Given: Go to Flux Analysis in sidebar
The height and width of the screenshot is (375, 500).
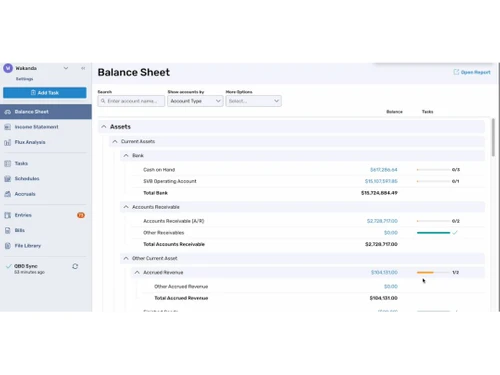Looking at the screenshot, I should (x=30, y=142).
